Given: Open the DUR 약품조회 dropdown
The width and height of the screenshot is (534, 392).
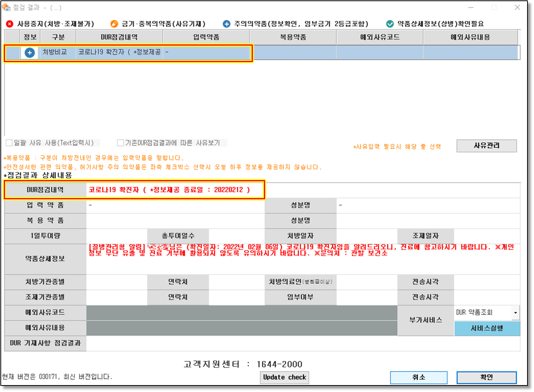Looking at the screenshot, I should [x=515, y=313].
